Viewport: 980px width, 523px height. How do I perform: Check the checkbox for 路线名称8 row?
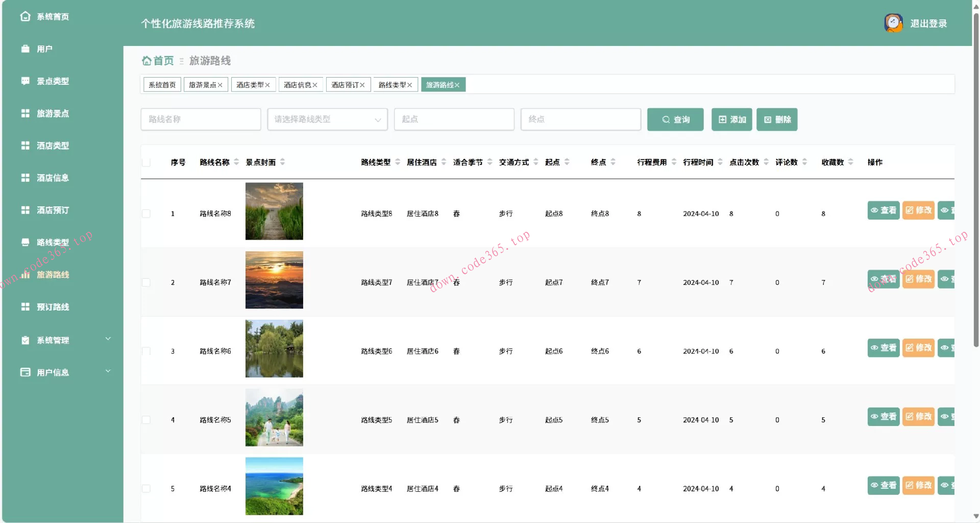click(x=146, y=213)
